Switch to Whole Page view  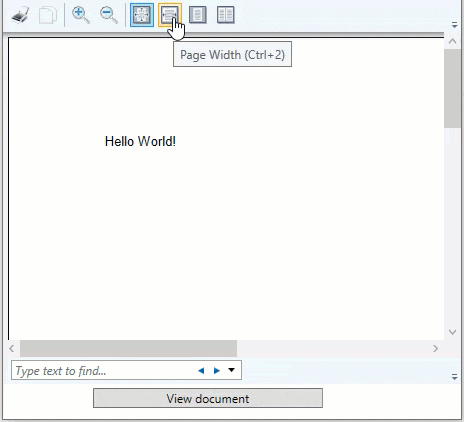pyautogui.click(x=198, y=15)
